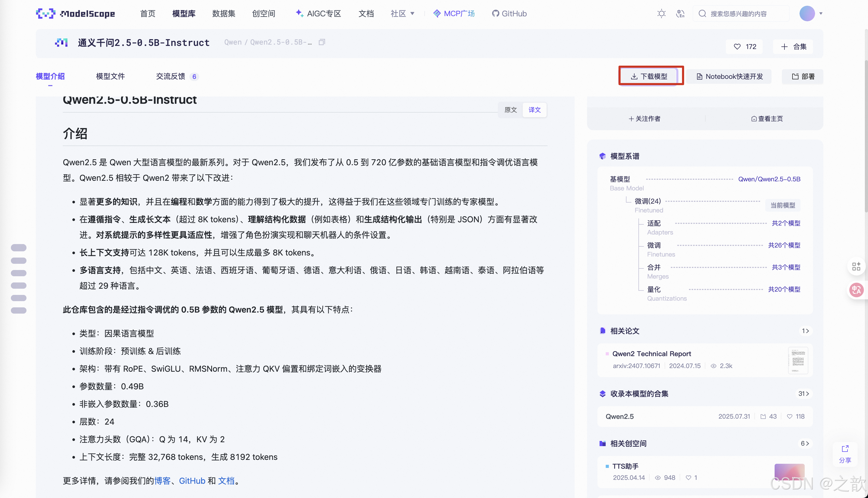
Task: Switch to the 模型文件 tab
Action: point(111,76)
